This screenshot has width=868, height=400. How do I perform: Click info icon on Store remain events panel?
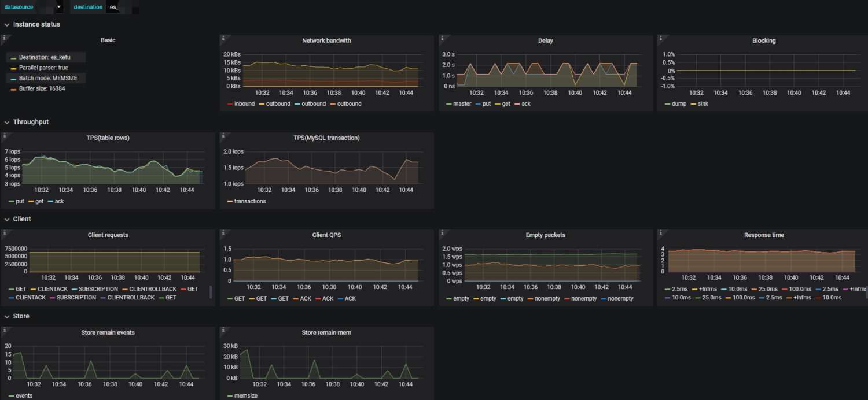coord(3,329)
